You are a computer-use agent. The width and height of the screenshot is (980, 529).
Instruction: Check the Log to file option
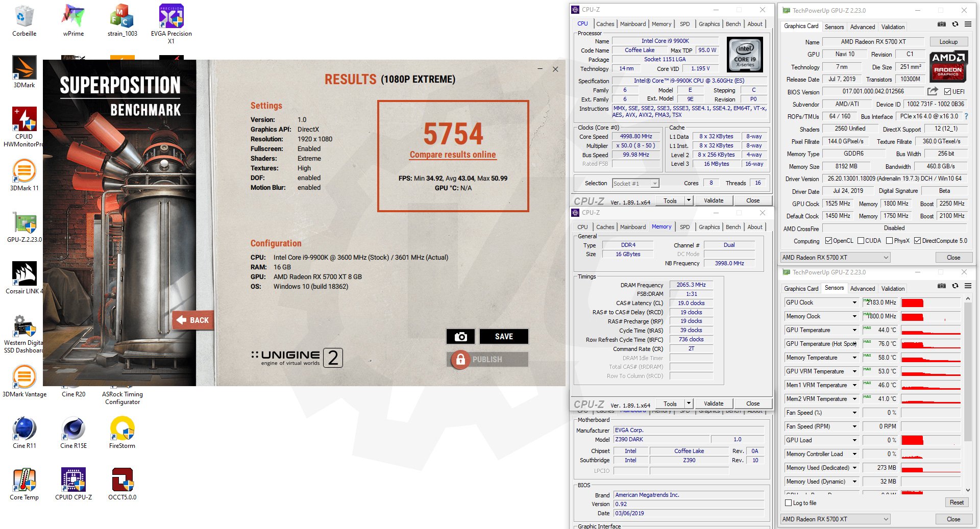coord(789,503)
